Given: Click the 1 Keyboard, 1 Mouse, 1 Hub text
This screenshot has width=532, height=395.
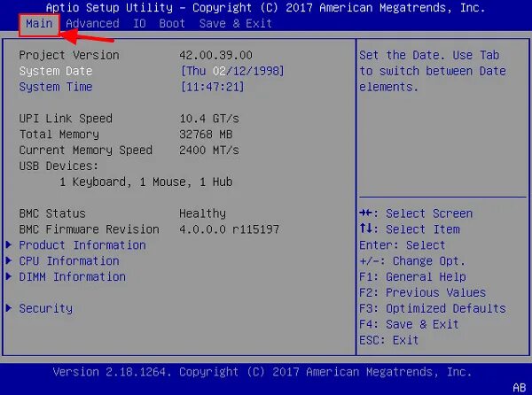Looking at the screenshot, I should [146, 182].
